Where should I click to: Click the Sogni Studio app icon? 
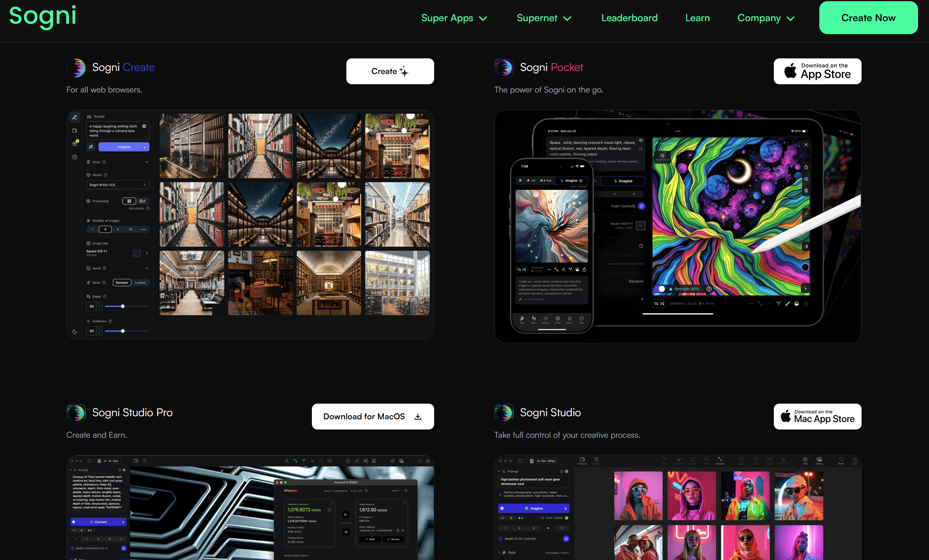coord(504,413)
